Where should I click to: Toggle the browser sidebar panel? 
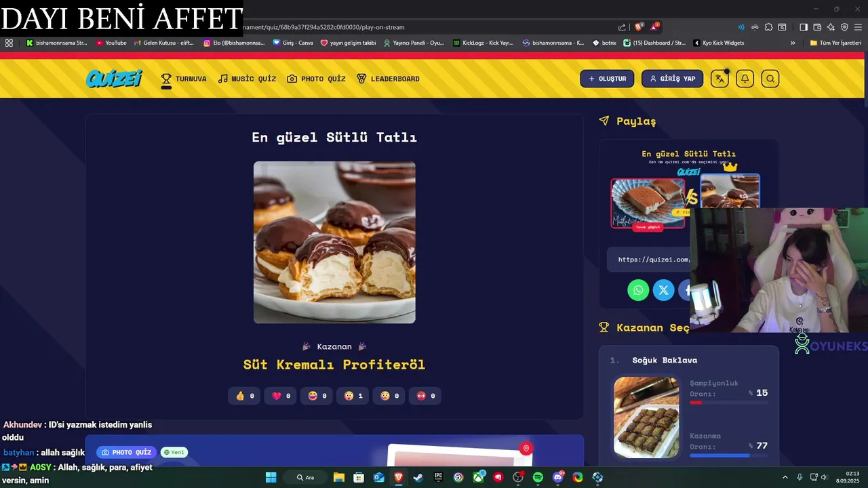pos(804,27)
